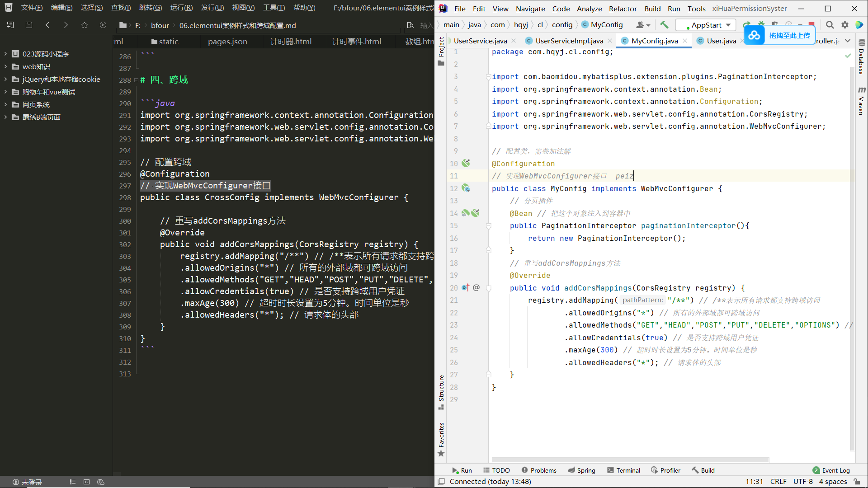Go back with left arrow icon
868x488 pixels.
(47, 25)
